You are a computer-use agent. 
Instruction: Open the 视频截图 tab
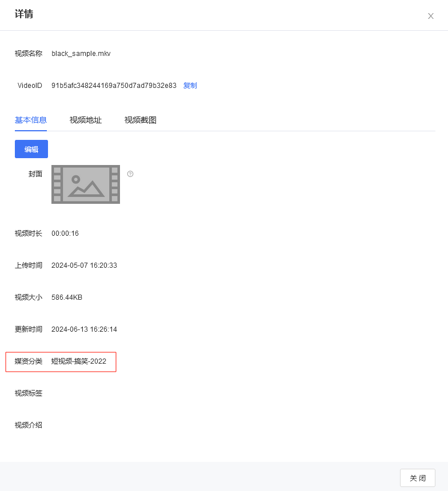[141, 120]
